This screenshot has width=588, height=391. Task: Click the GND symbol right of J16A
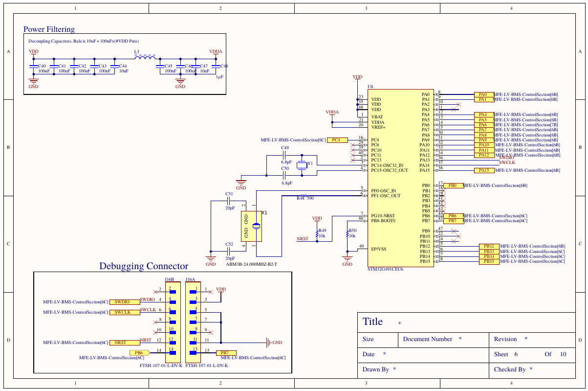(x=275, y=342)
